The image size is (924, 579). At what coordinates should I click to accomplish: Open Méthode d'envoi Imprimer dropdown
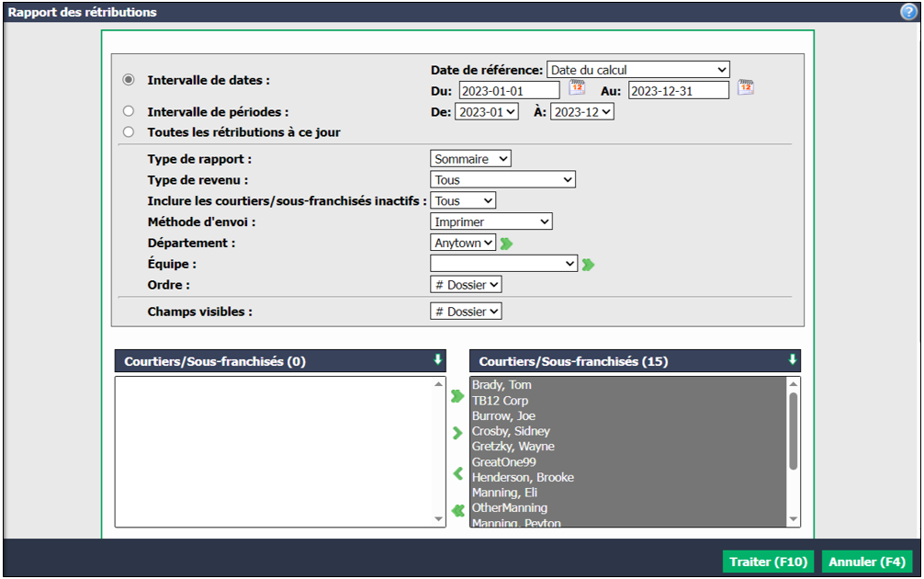coord(490,221)
